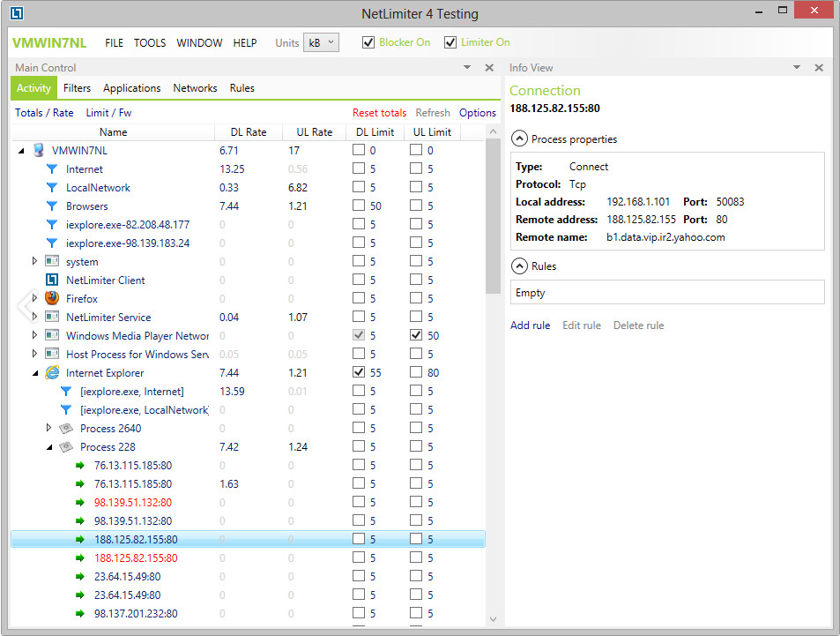Switch to the Networks tab
This screenshot has height=636, width=840.
click(195, 88)
